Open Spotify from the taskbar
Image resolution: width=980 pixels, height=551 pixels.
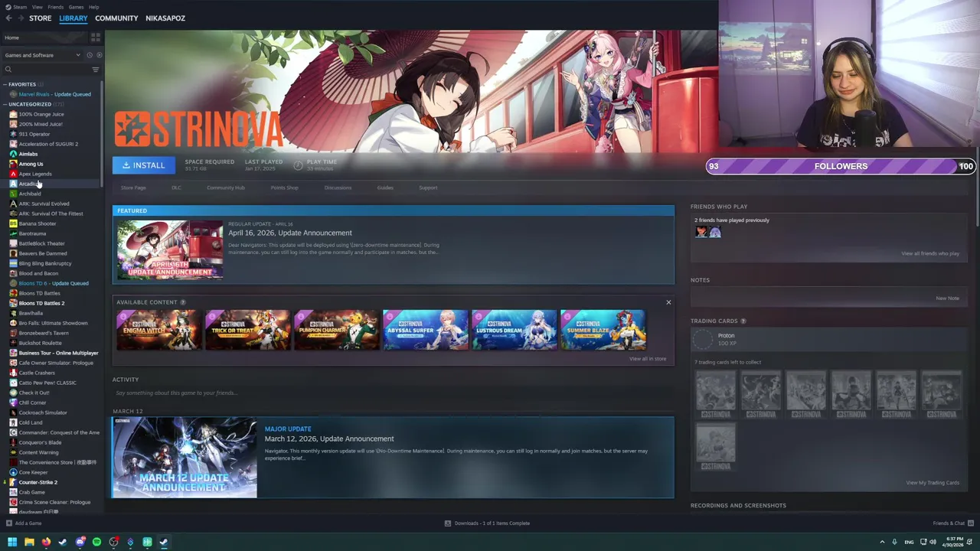(96, 542)
